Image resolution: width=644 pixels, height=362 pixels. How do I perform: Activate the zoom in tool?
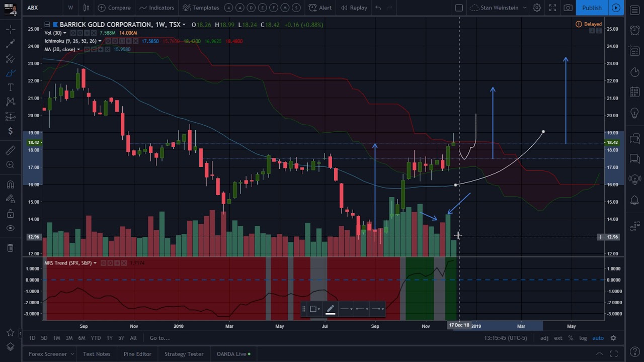pyautogui.click(x=10, y=164)
